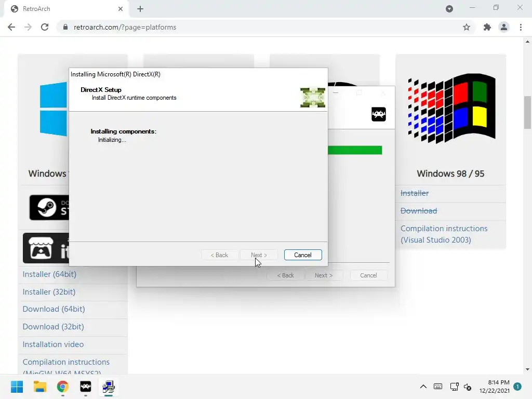This screenshot has width=532, height=399.
Task: Click the struck-through Installer link for Windows 98
Action: click(414, 193)
